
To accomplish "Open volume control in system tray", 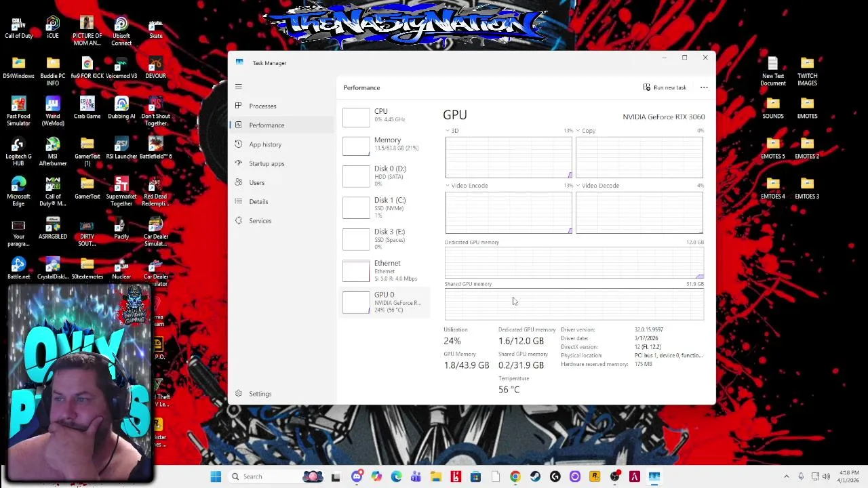I will tap(827, 476).
